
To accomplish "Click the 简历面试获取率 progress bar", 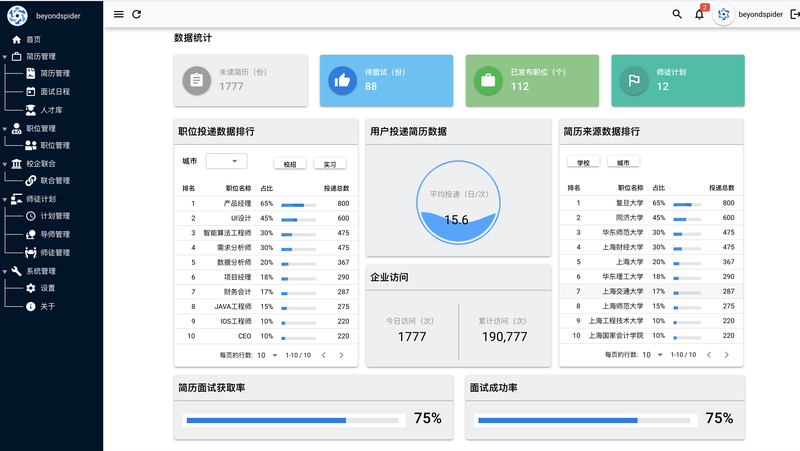I will pos(292,420).
